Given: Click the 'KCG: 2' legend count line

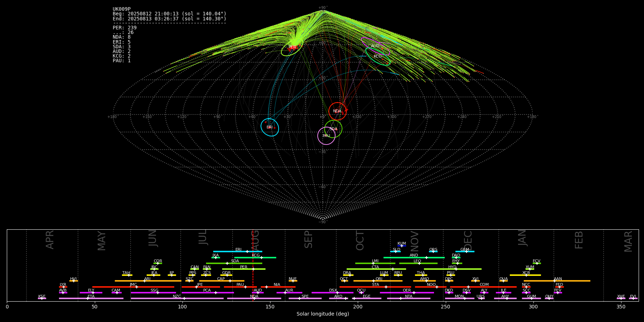Looking at the screenshot, I should 122,56.
